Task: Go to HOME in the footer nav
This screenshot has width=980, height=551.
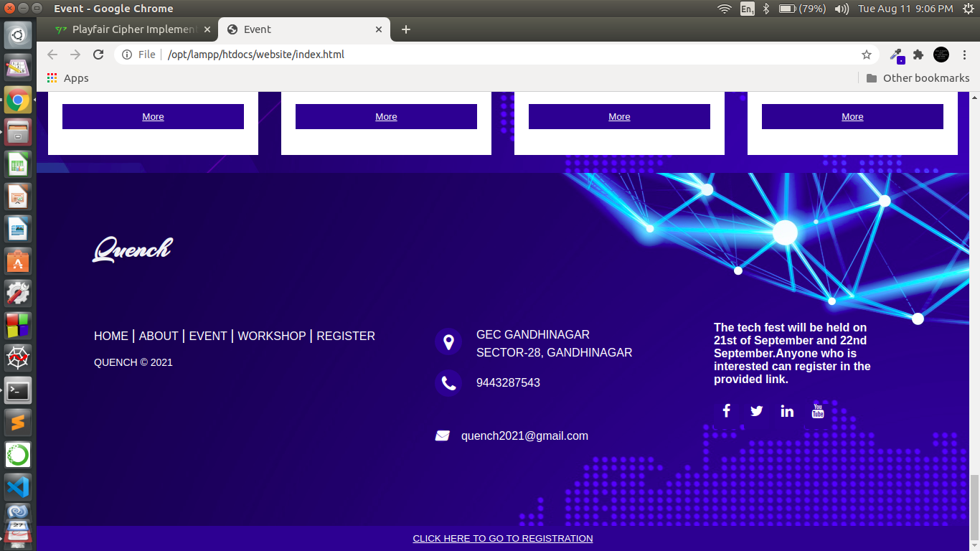Action: click(x=111, y=336)
